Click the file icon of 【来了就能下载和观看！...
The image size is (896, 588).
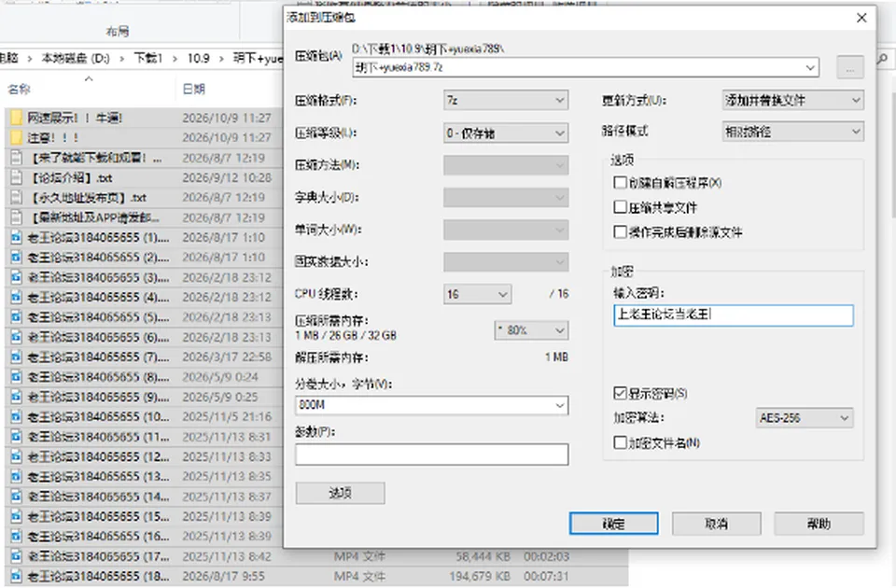point(17,158)
